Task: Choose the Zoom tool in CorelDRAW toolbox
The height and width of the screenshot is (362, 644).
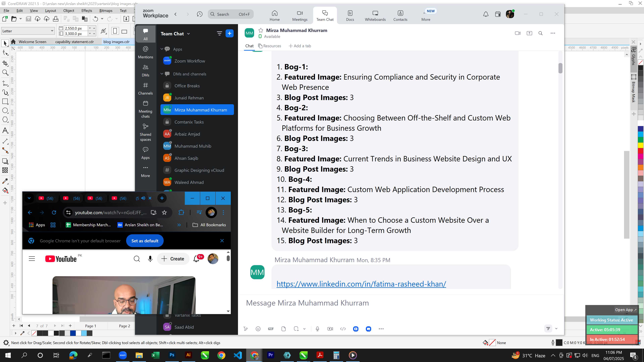Action: click(5, 73)
